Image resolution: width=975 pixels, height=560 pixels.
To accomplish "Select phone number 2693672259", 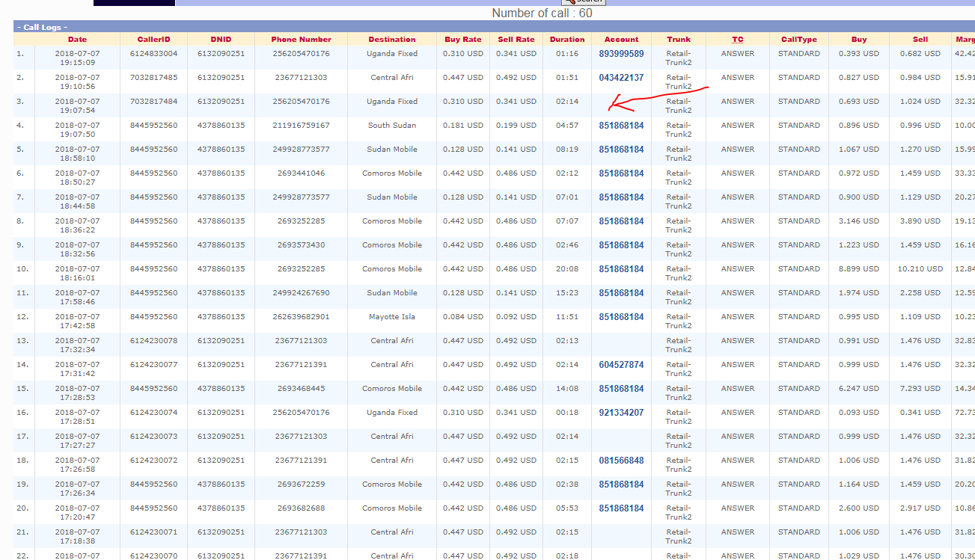I will pyautogui.click(x=302, y=484).
